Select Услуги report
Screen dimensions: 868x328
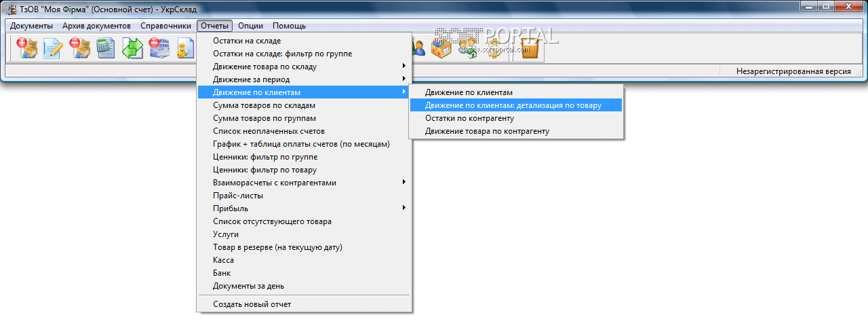304,234
